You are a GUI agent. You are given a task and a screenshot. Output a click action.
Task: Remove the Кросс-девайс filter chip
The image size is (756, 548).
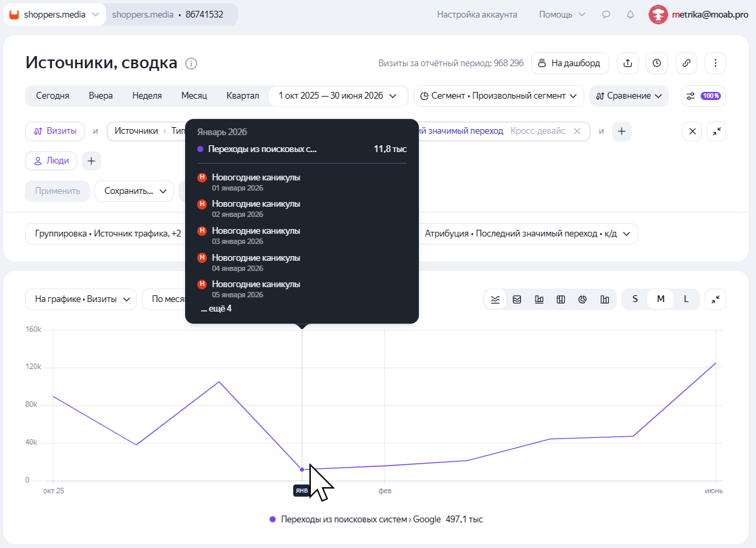[577, 131]
